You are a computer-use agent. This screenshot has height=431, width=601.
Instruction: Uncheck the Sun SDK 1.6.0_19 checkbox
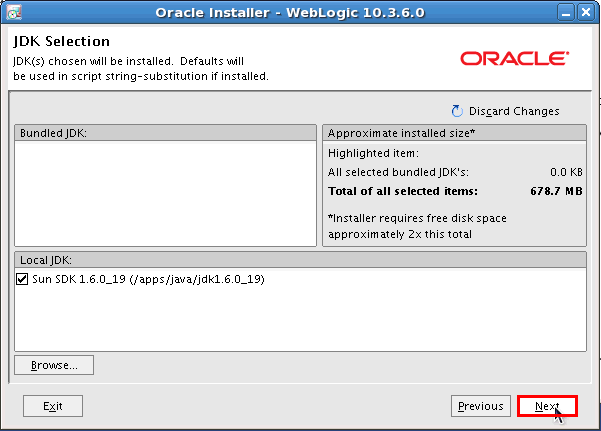[x=23, y=279]
